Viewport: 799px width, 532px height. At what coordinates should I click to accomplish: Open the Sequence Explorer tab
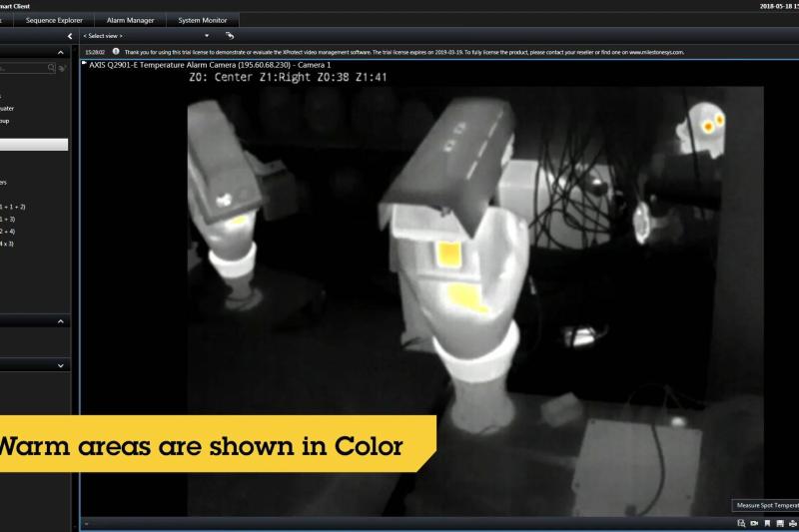(x=54, y=20)
